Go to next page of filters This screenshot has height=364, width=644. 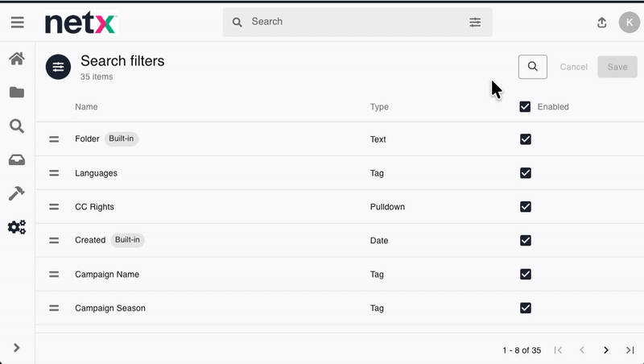(606, 350)
